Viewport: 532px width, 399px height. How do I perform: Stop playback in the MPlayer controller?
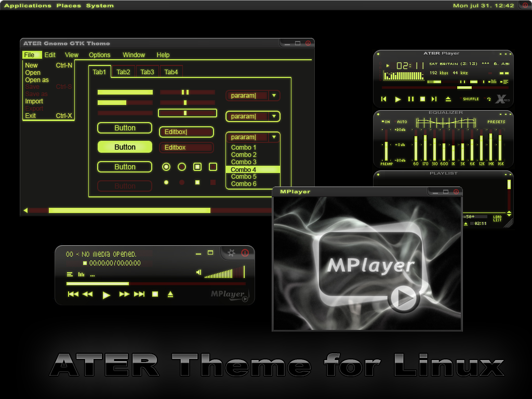155,294
